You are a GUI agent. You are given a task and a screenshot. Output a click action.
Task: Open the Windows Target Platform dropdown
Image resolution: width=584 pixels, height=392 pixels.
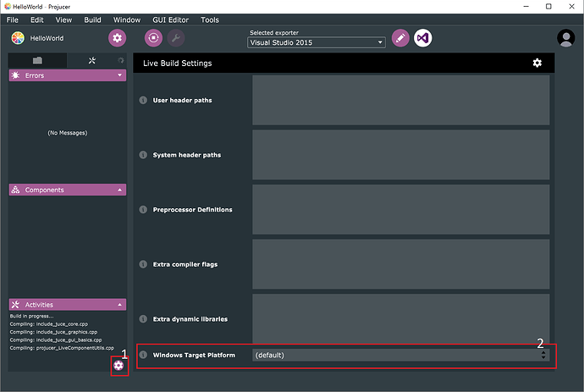tap(400, 355)
